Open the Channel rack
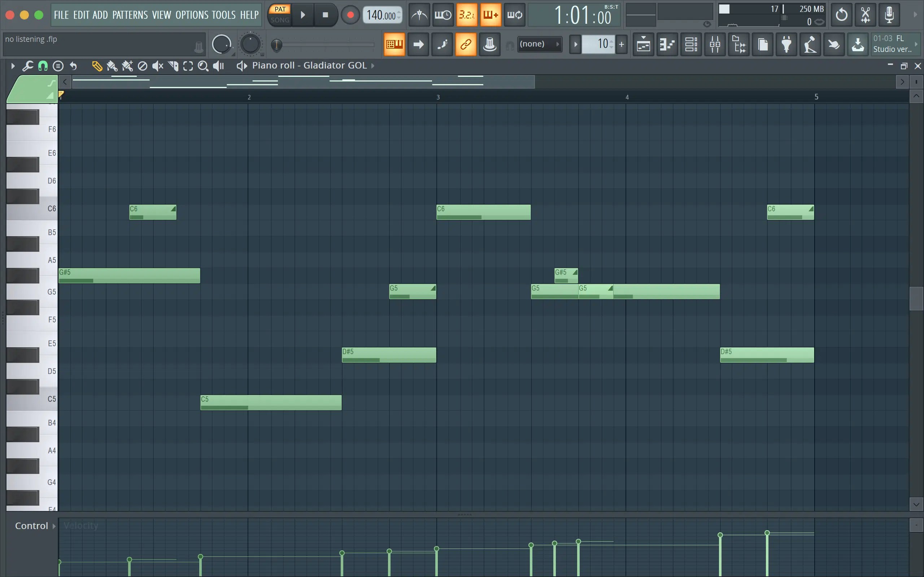The height and width of the screenshot is (577, 924). coord(691,45)
